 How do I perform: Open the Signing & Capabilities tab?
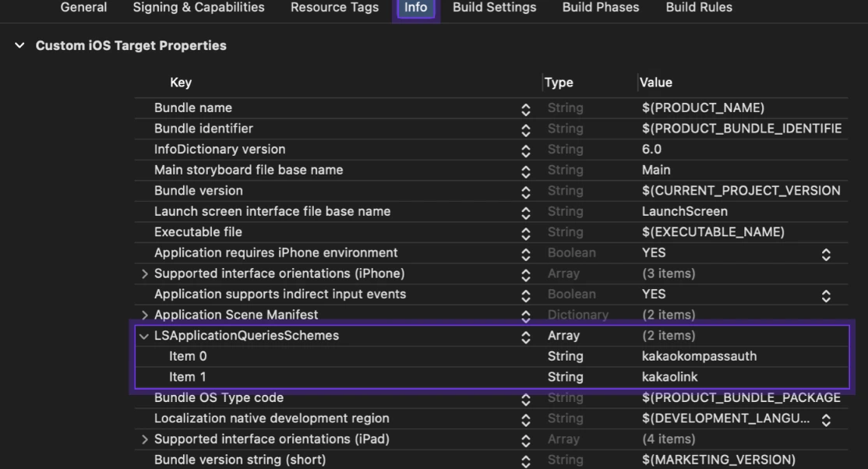point(199,7)
